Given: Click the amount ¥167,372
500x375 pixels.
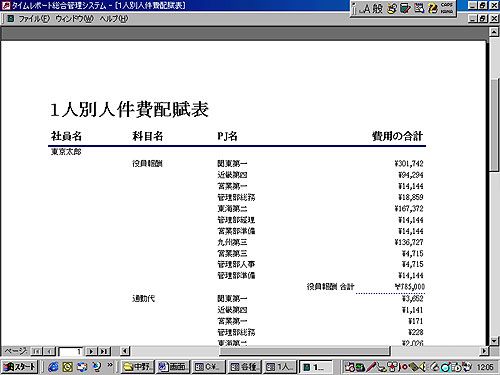Looking at the screenshot, I should coord(409,209).
